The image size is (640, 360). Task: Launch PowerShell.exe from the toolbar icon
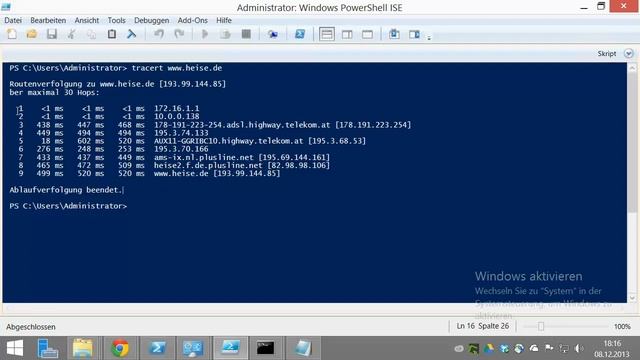click(x=300, y=34)
